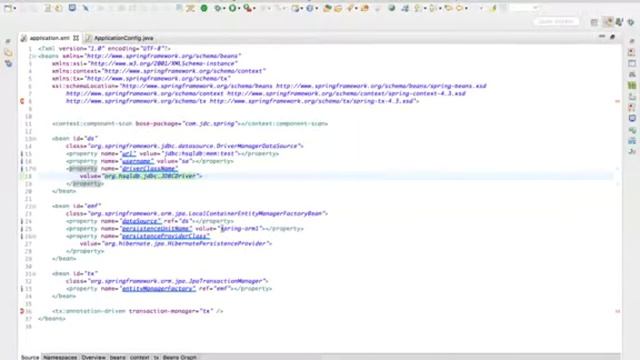Click the green Relaunch circle icon
The width and height of the screenshot is (640, 360).
(204, 8)
